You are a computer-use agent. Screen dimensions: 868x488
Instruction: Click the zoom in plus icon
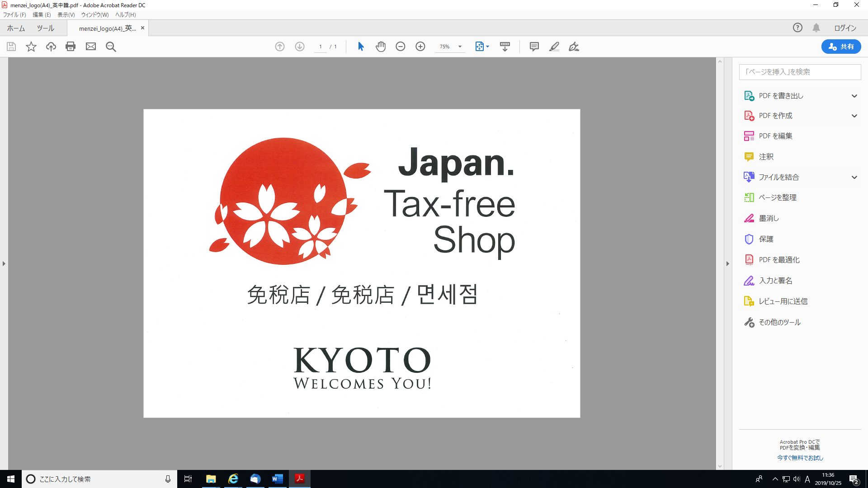click(420, 47)
